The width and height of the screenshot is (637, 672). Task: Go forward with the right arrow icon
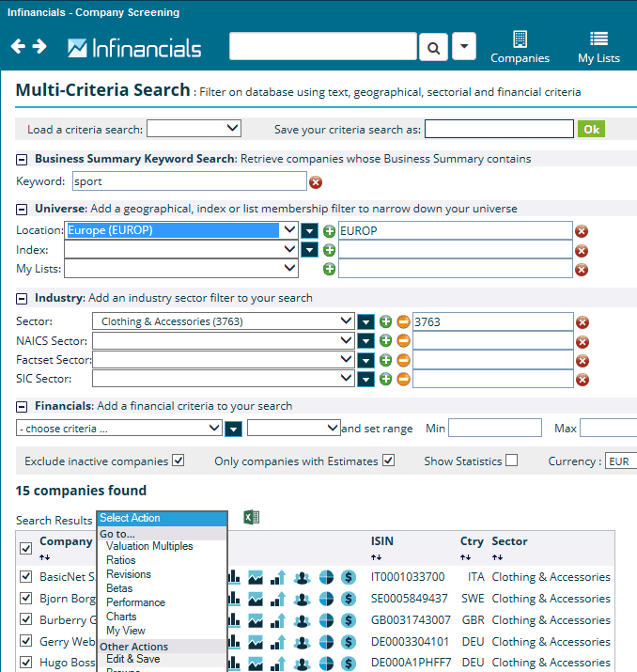click(39, 46)
